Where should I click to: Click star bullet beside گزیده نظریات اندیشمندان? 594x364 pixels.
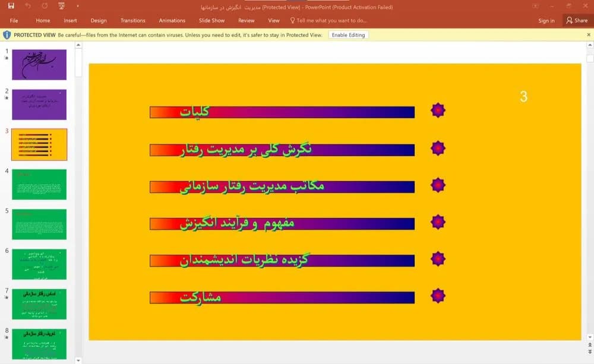438,259
